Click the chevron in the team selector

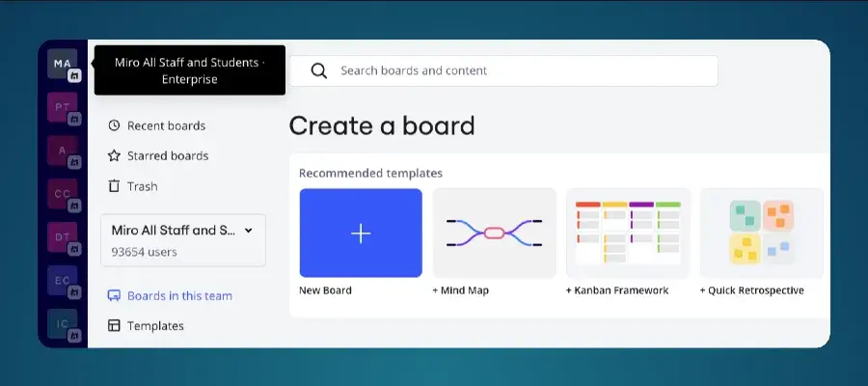(x=249, y=231)
